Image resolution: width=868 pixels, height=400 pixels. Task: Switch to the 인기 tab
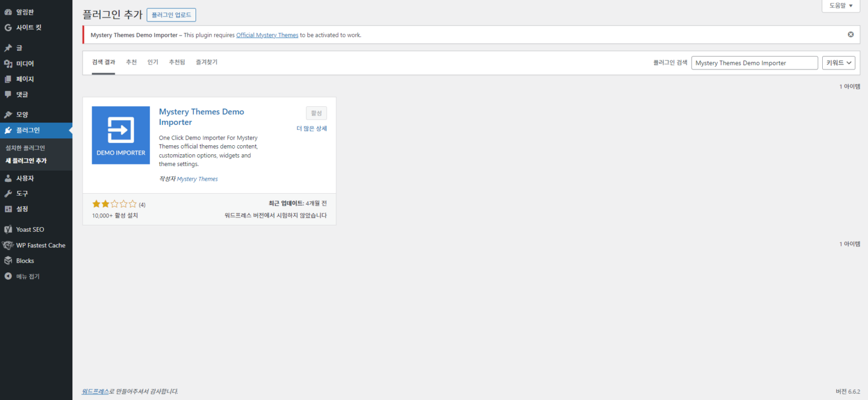(153, 62)
